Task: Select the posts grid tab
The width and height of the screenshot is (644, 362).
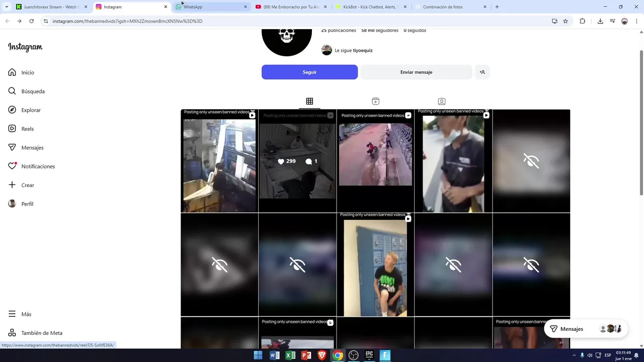Action: [x=309, y=101]
